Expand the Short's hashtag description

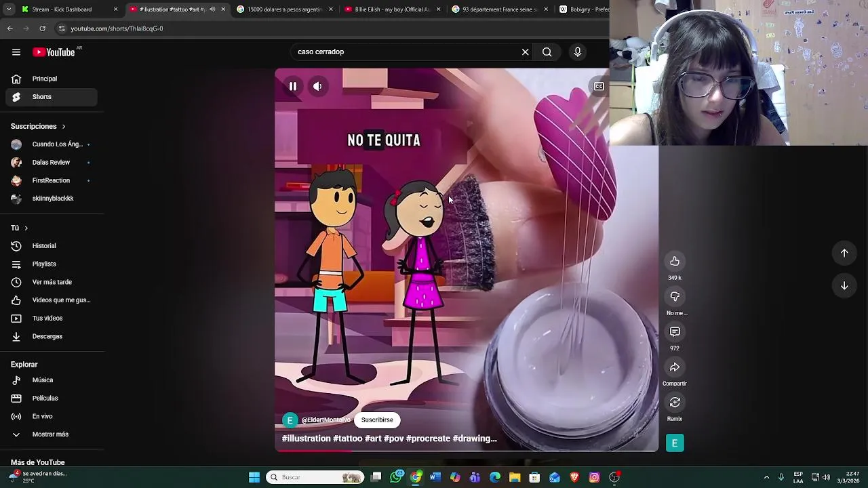pyautogui.click(x=389, y=439)
